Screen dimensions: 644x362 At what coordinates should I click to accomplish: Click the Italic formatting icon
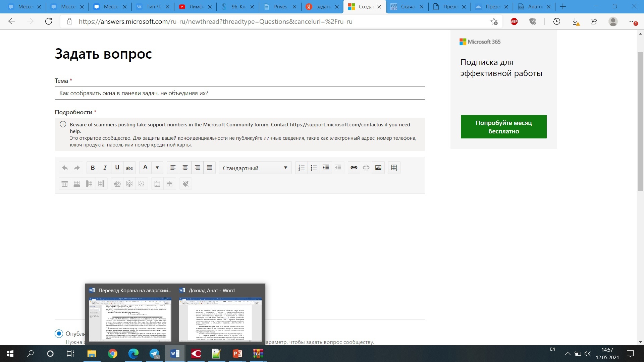(x=105, y=168)
